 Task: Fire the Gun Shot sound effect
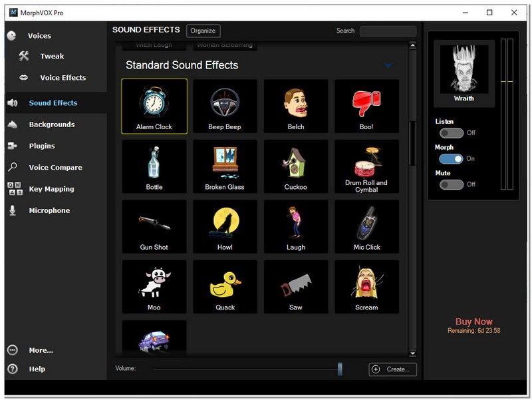154,226
